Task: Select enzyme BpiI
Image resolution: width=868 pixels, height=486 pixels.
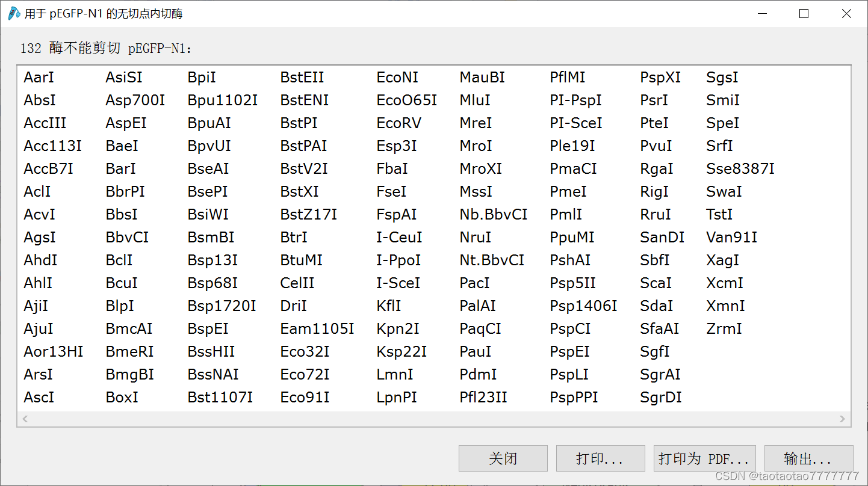Action: (202, 78)
